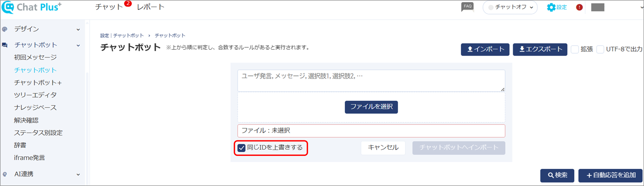This screenshot has width=644, height=186.
Task: Open the チャットオフ status dropdown
Action: (x=510, y=7)
